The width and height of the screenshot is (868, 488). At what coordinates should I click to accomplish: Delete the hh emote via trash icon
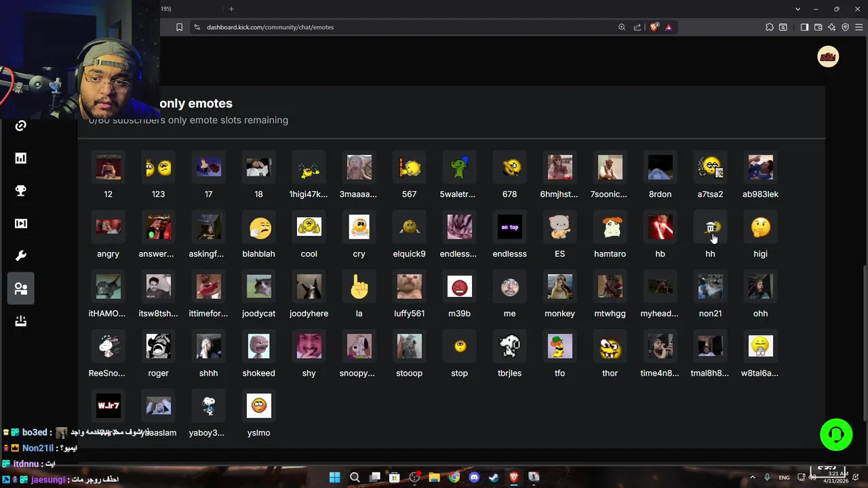(710, 228)
